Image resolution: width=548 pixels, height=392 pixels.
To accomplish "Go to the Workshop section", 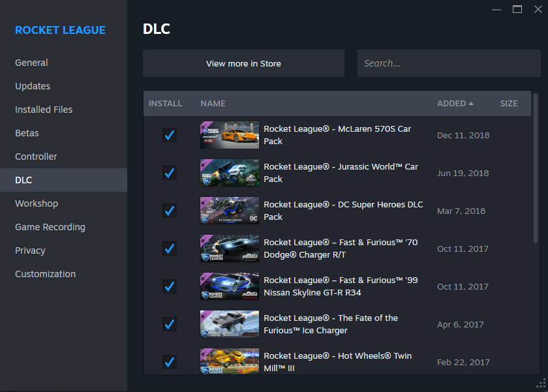I will tap(37, 203).
